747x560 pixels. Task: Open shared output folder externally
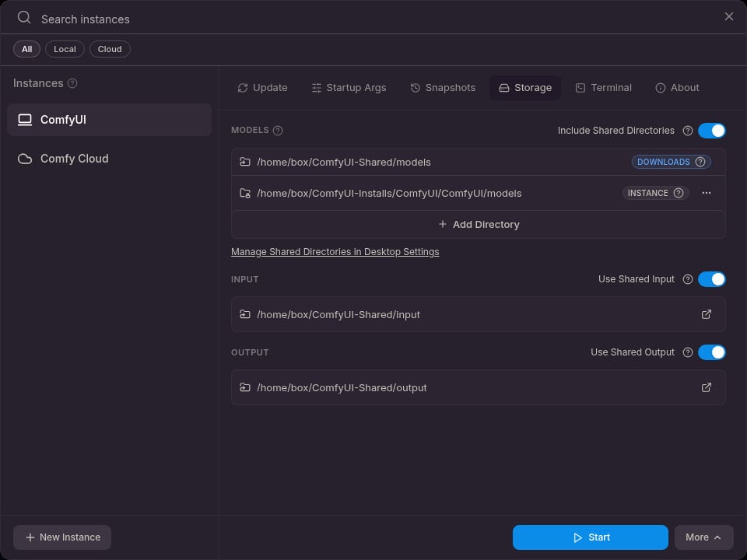pos(707,387)
